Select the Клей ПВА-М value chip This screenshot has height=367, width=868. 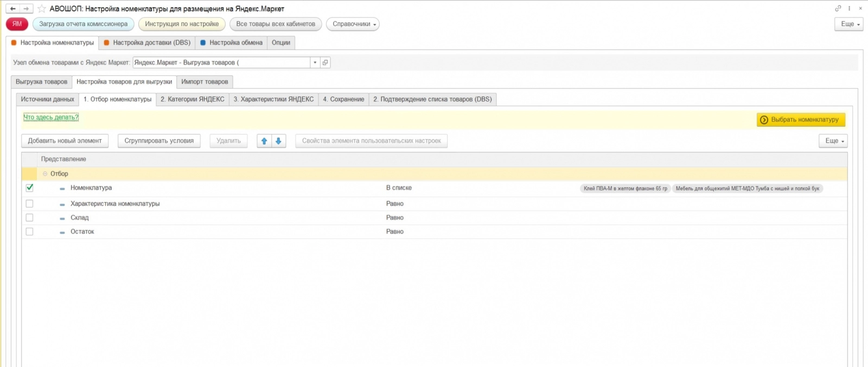click(626, 189)
